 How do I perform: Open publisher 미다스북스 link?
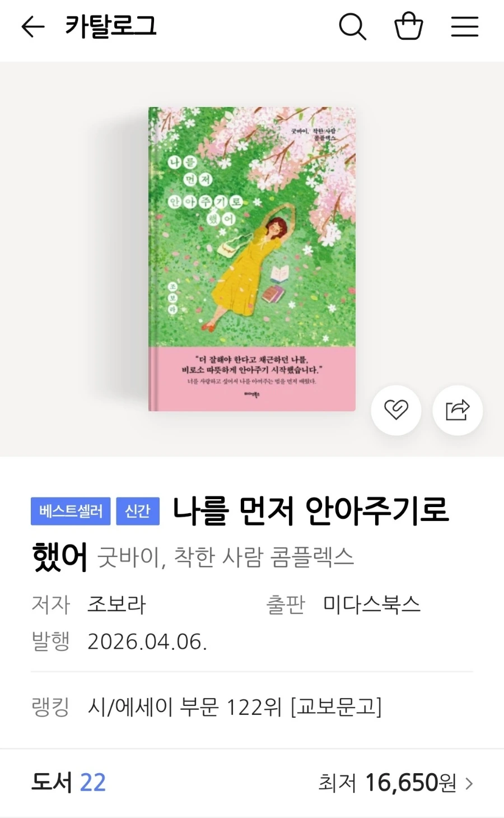point(372,605)
